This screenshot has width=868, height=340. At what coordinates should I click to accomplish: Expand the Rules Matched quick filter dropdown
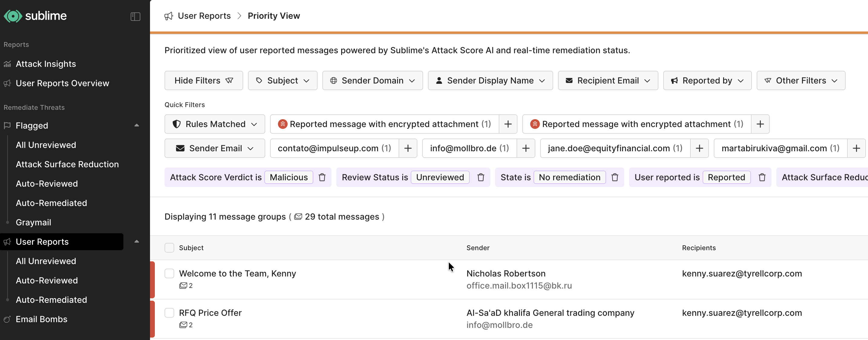pos(215,124)
